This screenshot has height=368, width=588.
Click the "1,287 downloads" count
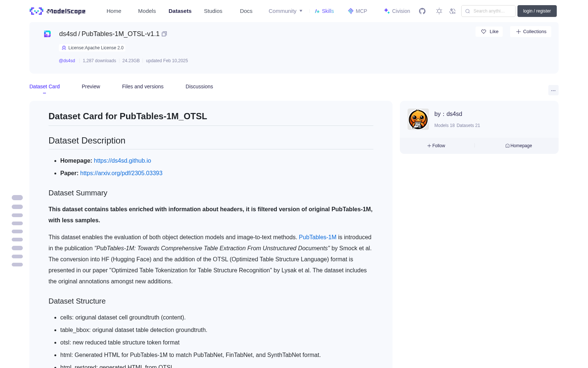click(99, 61)
